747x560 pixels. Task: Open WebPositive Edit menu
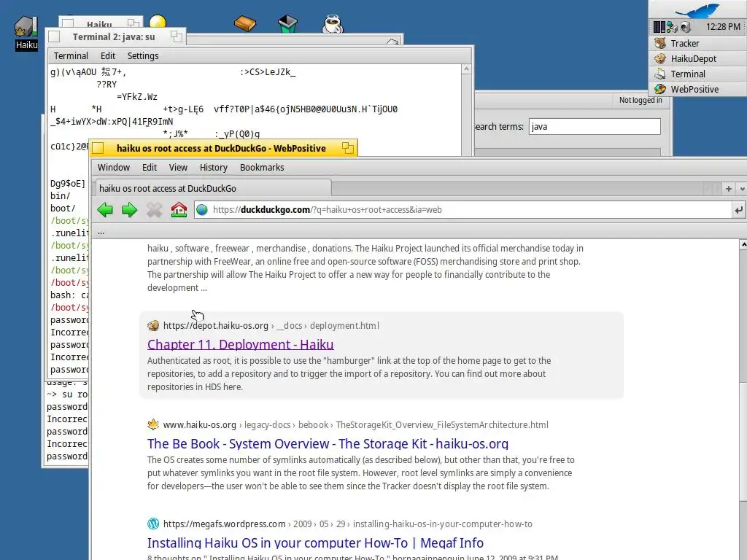pyautogui.click(x=149, y=168)
